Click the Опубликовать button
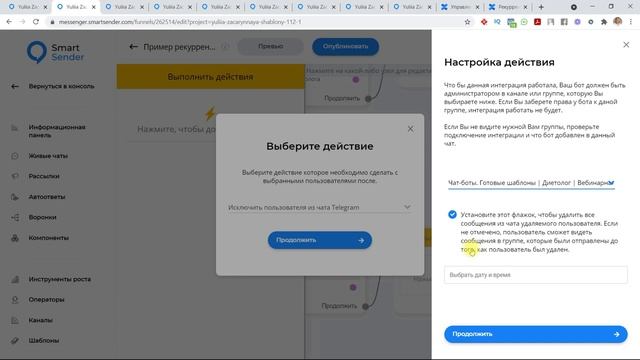The image size is (640, 360). (345, 47)
